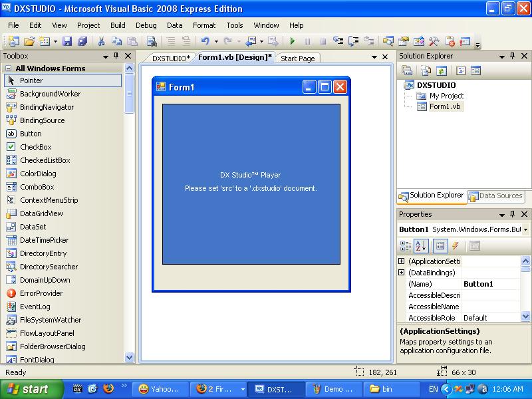
Task: Switch to the Data Sources panel tab
Action: (496, 196)
